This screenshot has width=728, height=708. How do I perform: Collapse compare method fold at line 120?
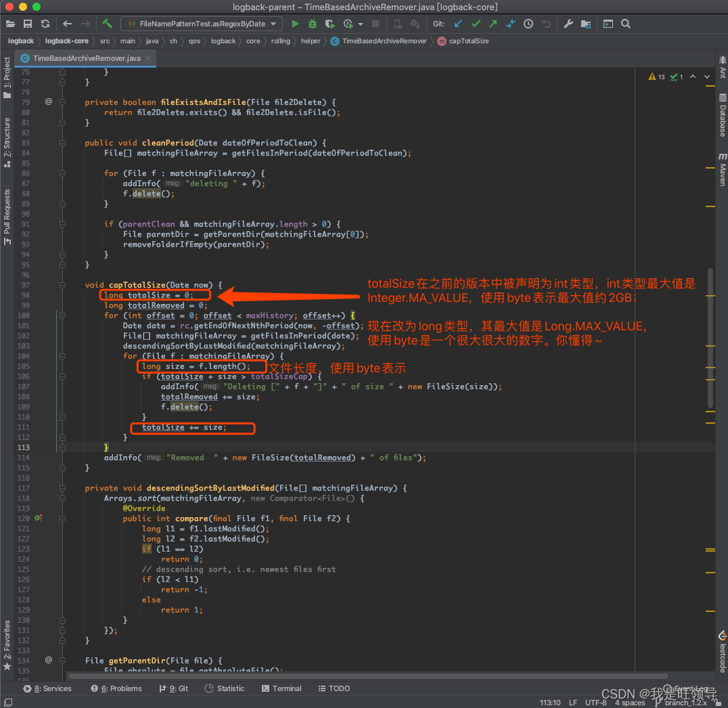point(63,518)
